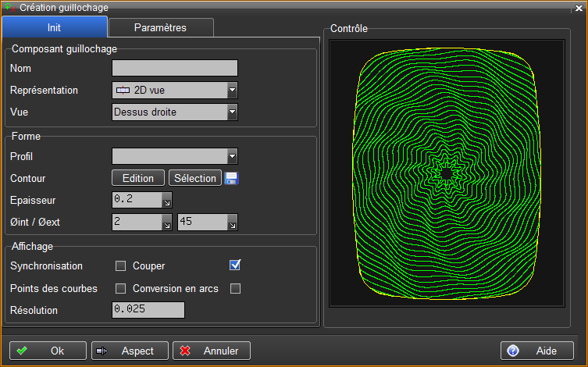
Task: Open help with the Aide button
Action: tap(537, 351)
